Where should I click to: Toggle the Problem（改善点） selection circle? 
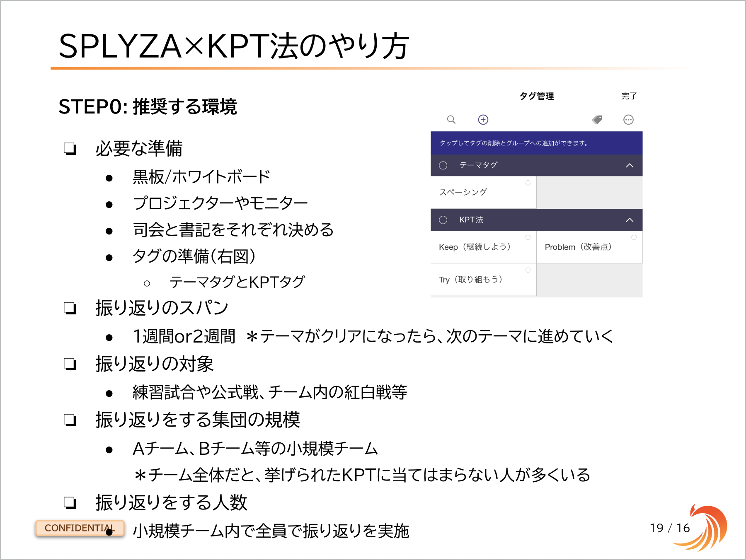634,237
